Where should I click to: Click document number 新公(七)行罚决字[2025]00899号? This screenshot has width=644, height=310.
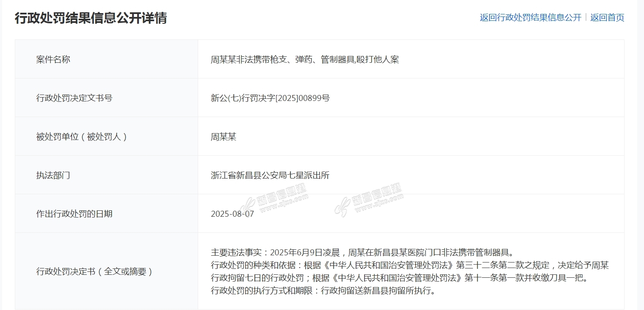pyautogui.click(x=270, y=98)
